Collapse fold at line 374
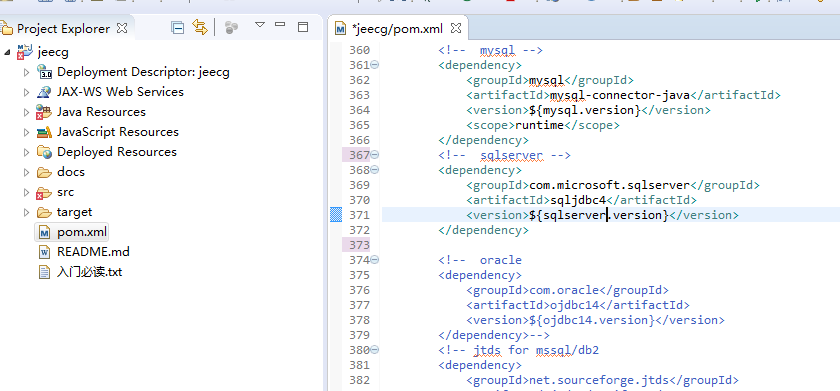This screenshot has height=391, width=840. click(x=374, y=260)
